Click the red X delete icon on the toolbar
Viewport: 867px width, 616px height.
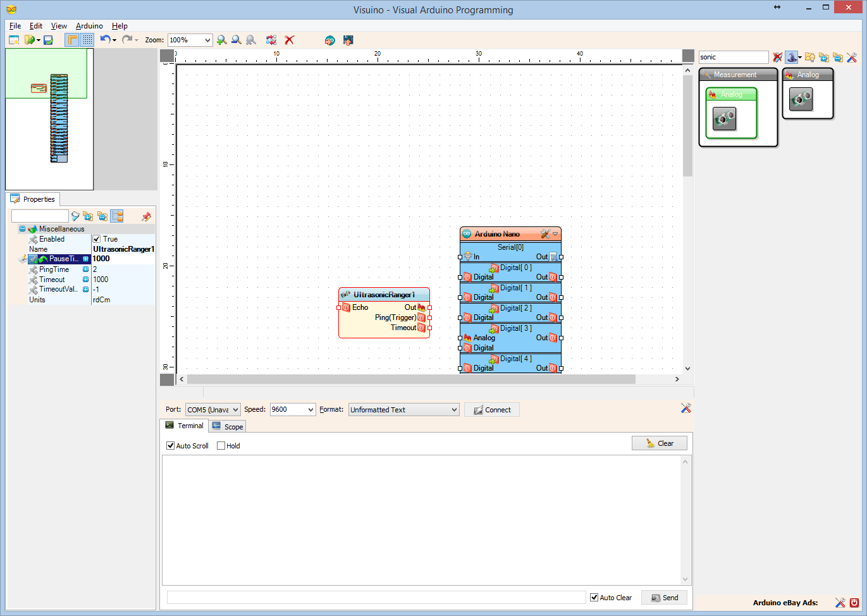pyautogui.click(x=289, y=40)
